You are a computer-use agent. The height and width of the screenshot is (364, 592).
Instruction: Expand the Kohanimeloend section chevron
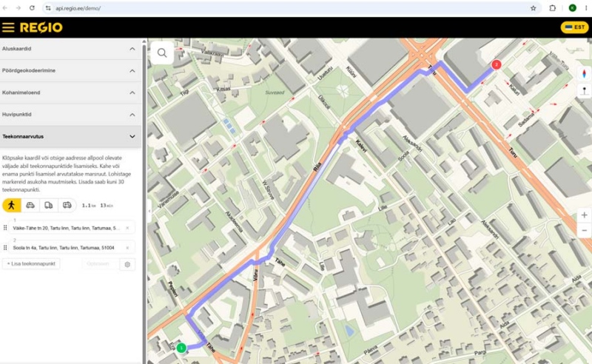[x=132, y=92]
